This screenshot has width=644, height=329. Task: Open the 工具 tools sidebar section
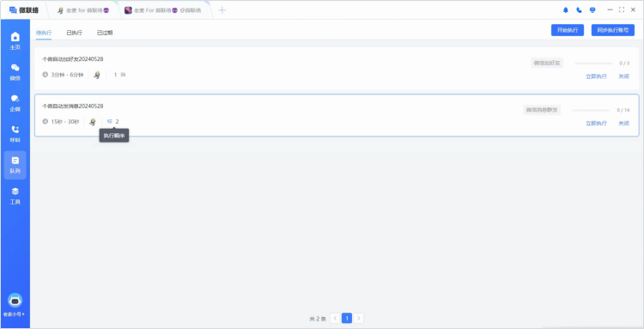click(15, 196)
